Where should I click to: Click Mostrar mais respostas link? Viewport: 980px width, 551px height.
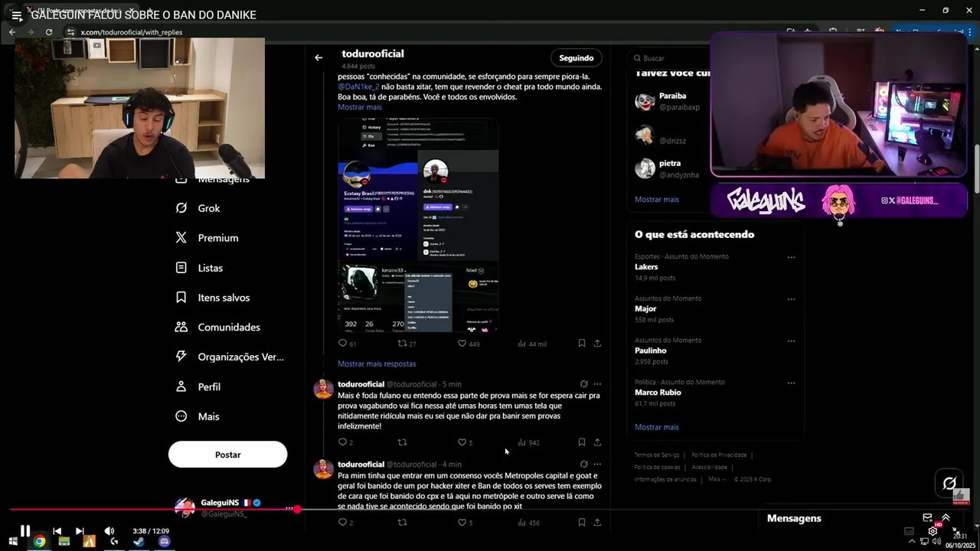[x=377, y=364]
